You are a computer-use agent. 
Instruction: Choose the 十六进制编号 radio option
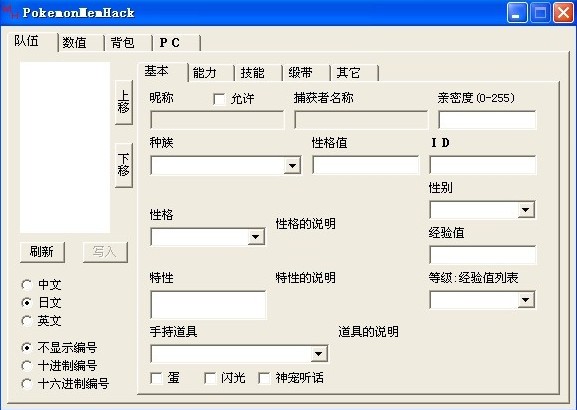26,384
